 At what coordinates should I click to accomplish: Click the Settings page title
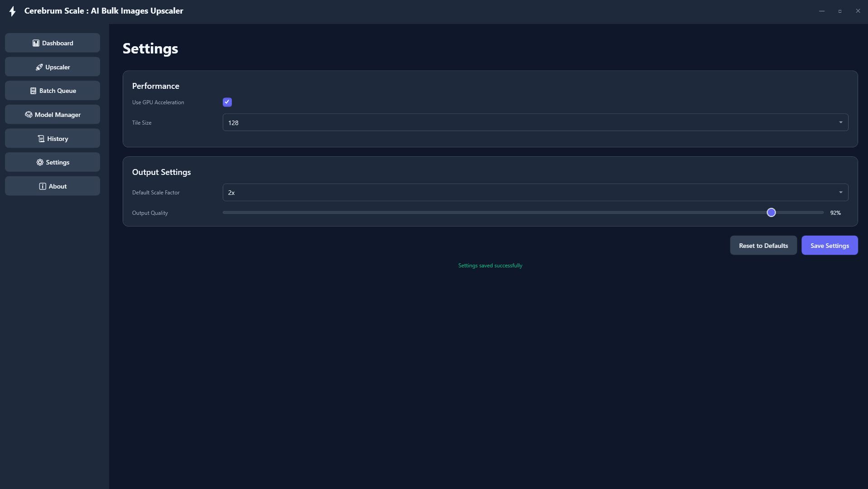pyautogui.click(x=150, y=48)
